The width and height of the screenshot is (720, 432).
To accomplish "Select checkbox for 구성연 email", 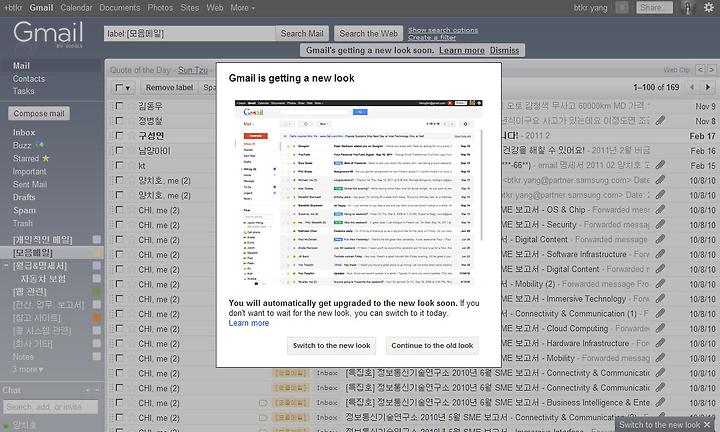I will point(119,135).
